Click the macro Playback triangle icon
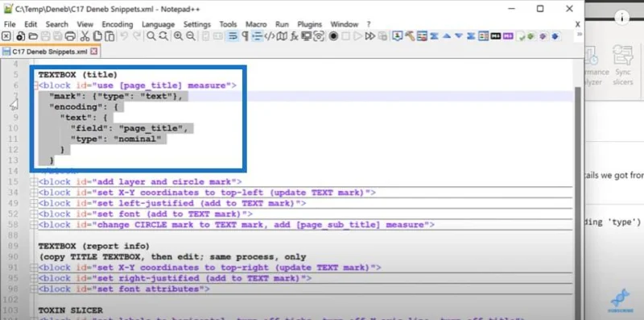Image resolution: width=644 pixels, height=320 pixels. (x=357, y=36)
